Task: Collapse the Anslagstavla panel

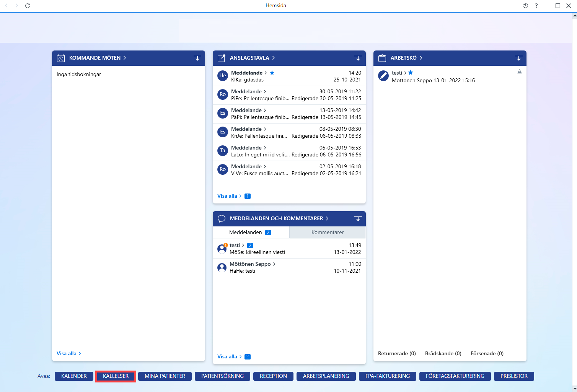Action: 358,58
